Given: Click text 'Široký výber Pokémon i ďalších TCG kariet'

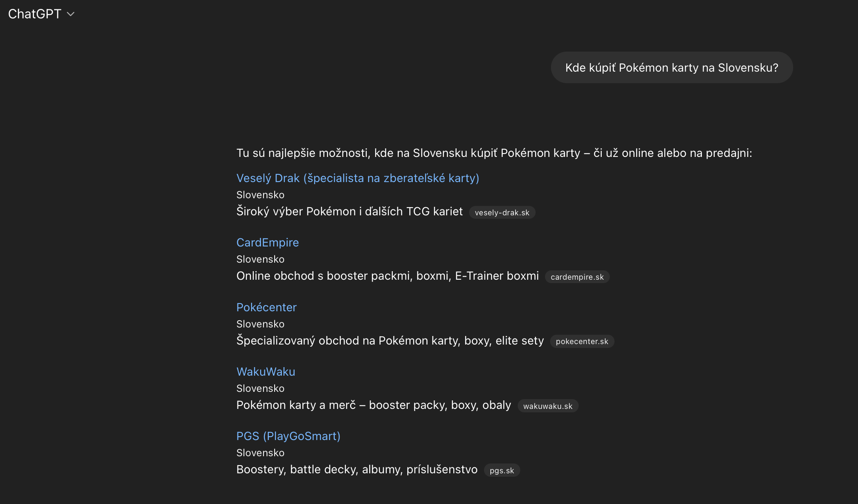Looking at the screenshot, I should 350,211.
